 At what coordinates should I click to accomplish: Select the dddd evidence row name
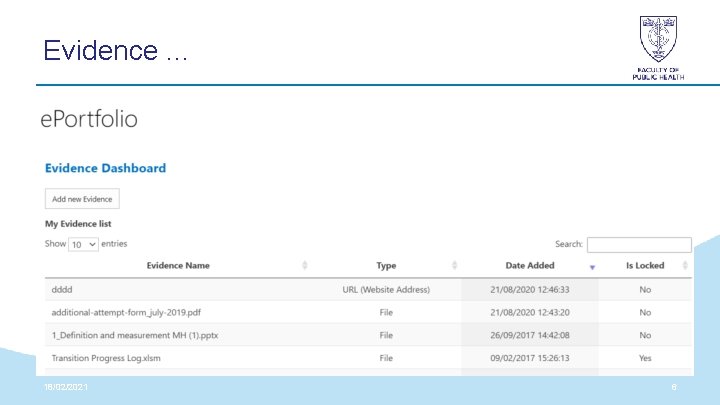[62, 290]
